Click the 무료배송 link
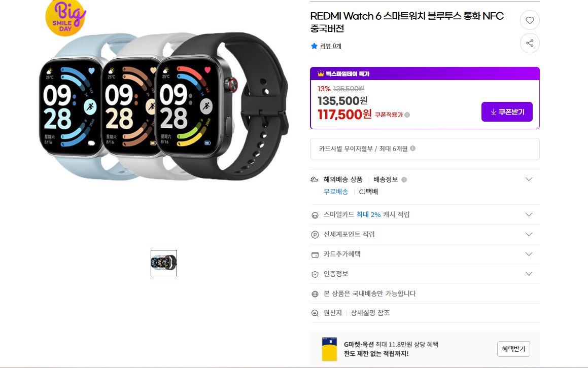This screenshot has width=588, height=368. pos(336,192)
